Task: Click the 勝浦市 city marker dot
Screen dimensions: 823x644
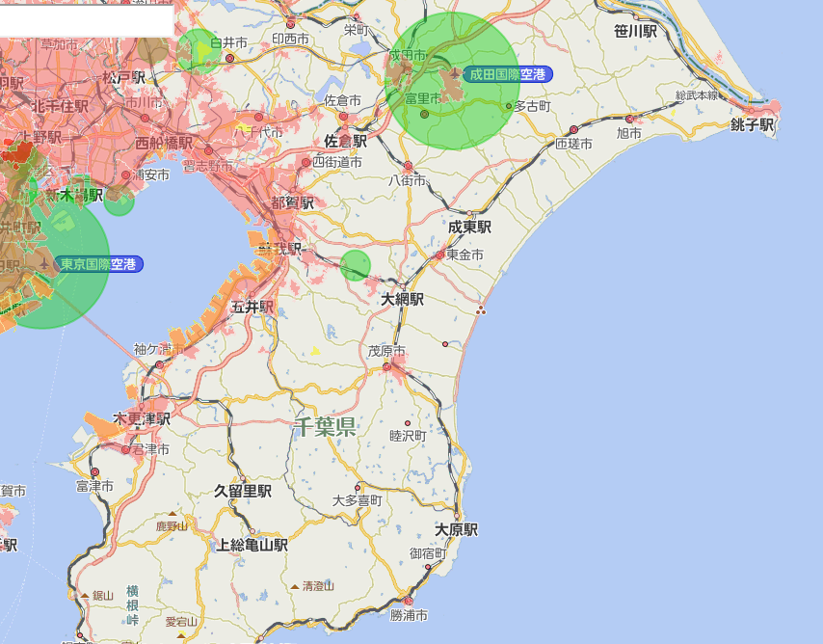Action: [408, 601]
